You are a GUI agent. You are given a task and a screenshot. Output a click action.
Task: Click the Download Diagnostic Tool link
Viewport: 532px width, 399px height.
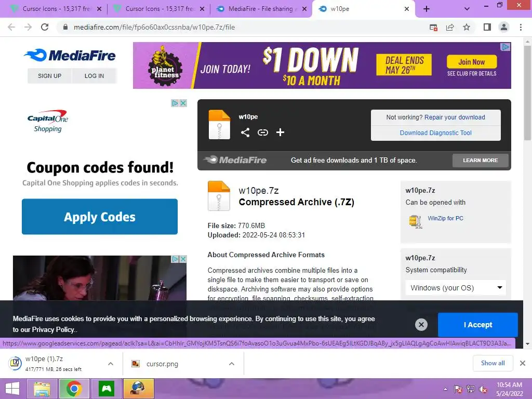pos(436,132)
